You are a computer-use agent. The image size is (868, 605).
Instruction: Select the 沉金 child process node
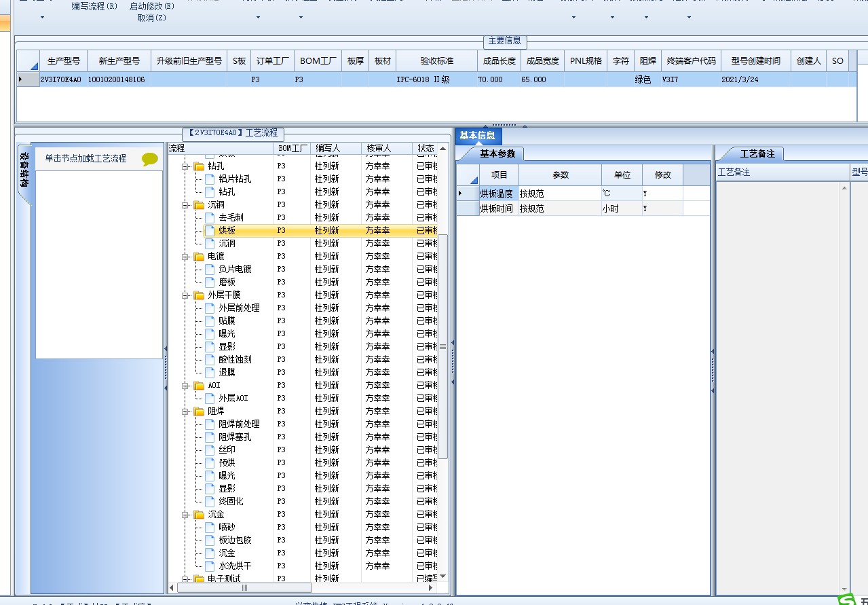(x=227, y=553)
